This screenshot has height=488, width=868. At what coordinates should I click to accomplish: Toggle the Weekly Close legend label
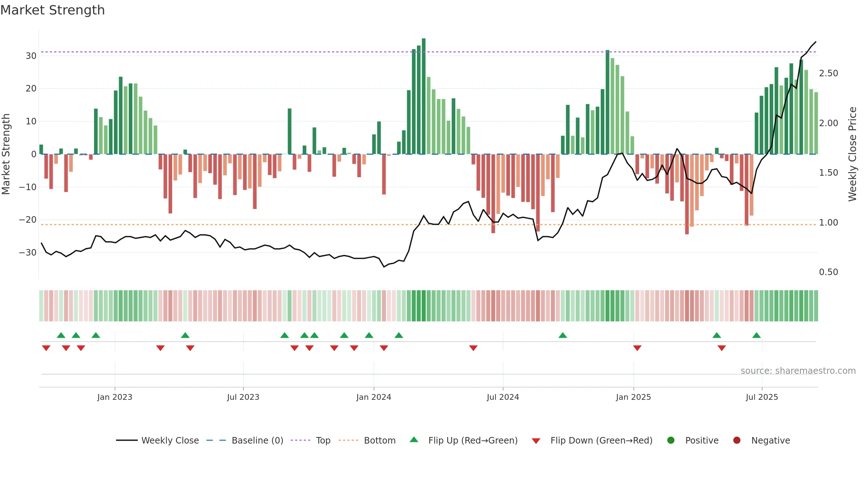pos(170,440)
